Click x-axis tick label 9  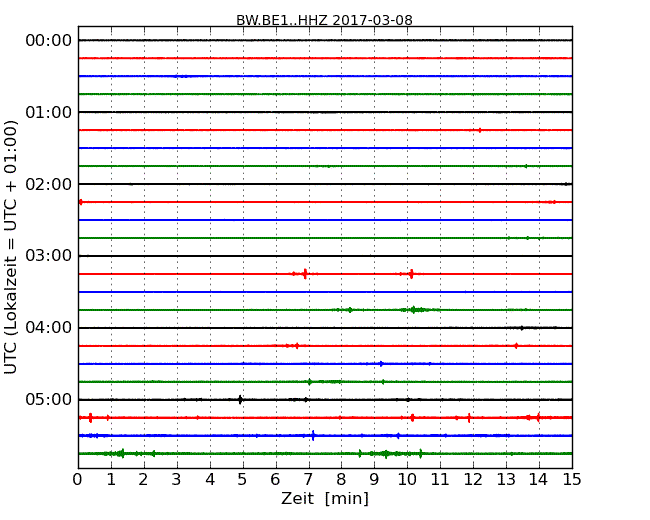(x=374, y=480)
